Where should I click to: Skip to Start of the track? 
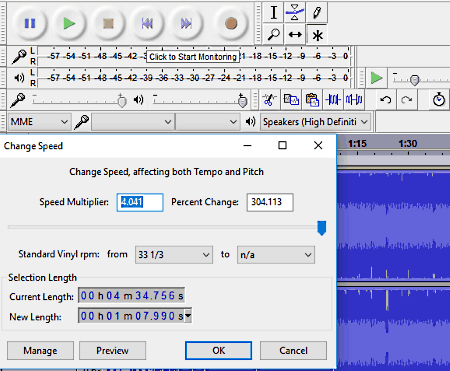pos(147,23)
